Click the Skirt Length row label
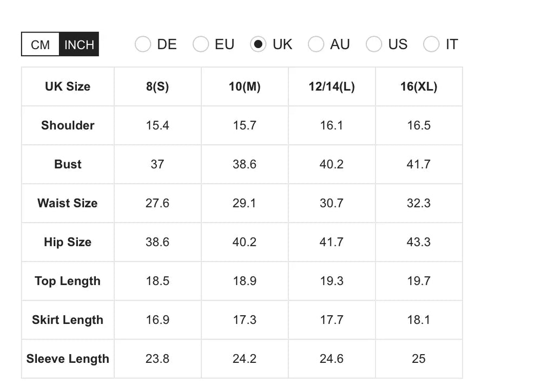The width and height of the screenshot is (541, 392). (x=67, y=320)
